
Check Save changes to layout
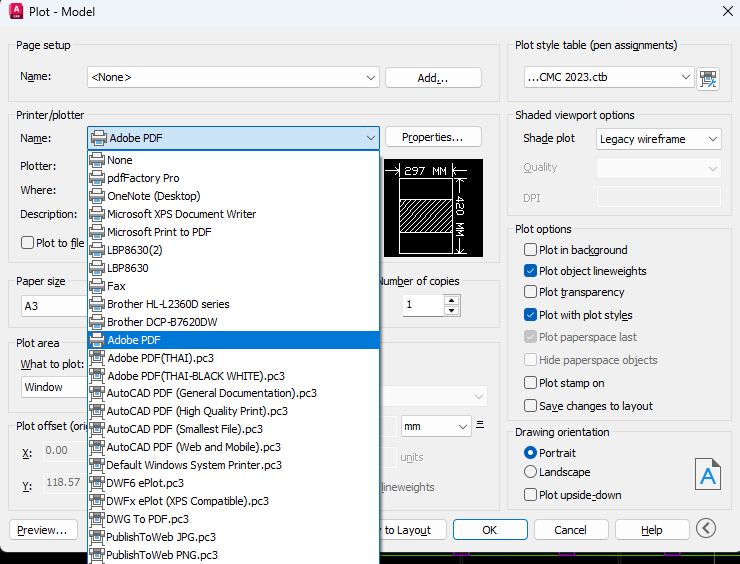(x=530, y=405)
